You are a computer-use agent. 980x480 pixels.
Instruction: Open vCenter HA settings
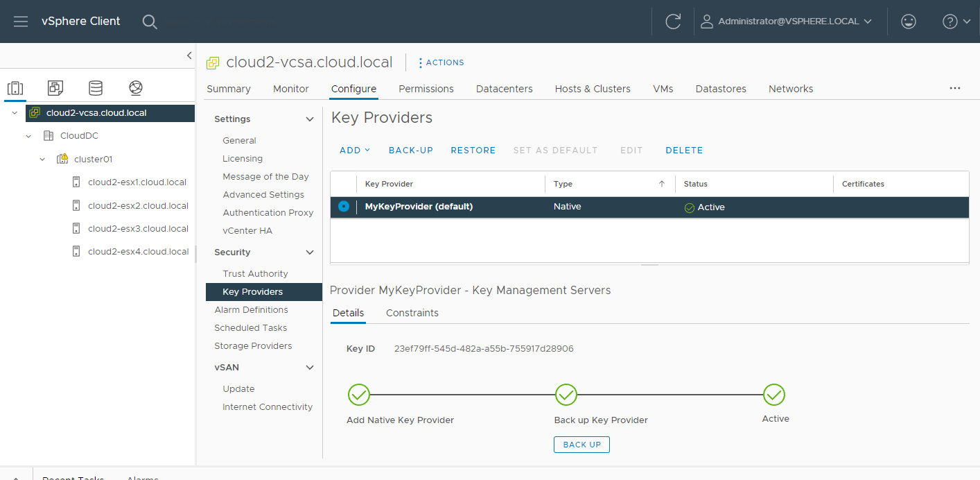[247, 231]
